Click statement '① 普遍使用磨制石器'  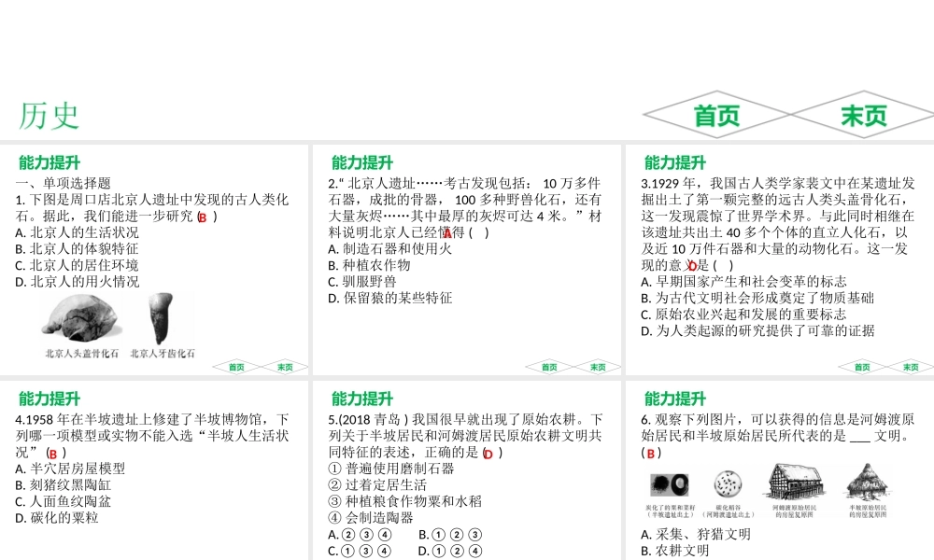(390, 469)
